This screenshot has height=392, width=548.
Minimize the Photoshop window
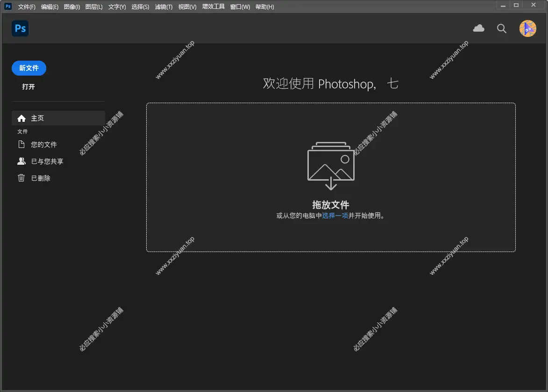(503, 6)
